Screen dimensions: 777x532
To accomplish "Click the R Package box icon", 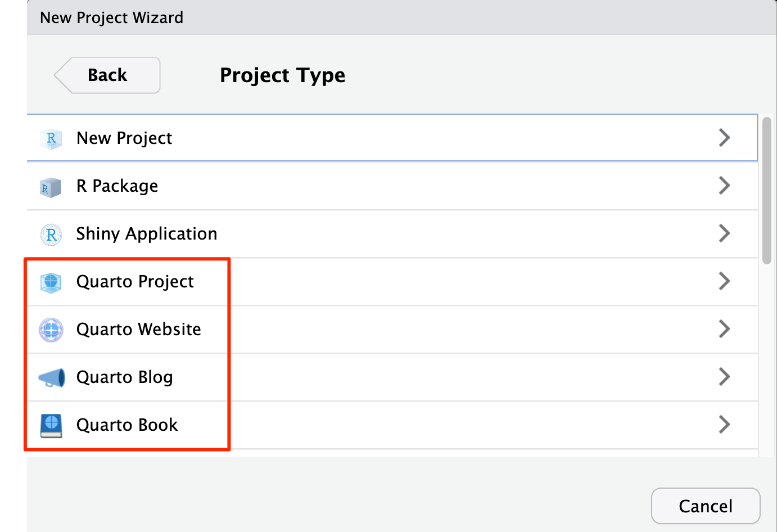I will (x=51, y=187).
